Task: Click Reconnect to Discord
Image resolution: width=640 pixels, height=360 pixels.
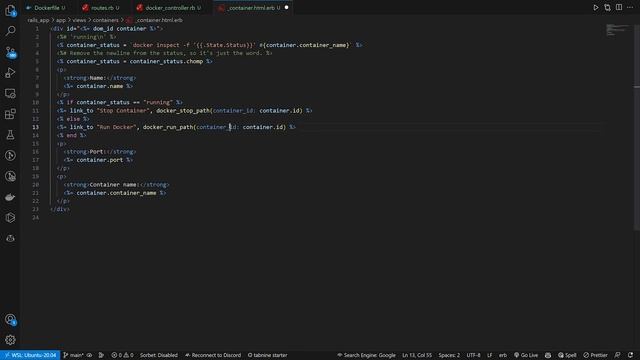Action: (213, 355)
